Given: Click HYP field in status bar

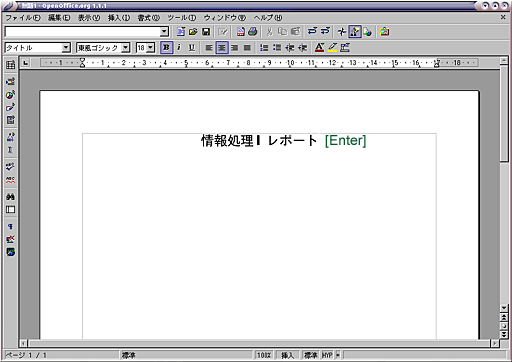Looking at the screenshot, I should pos(327,355).
